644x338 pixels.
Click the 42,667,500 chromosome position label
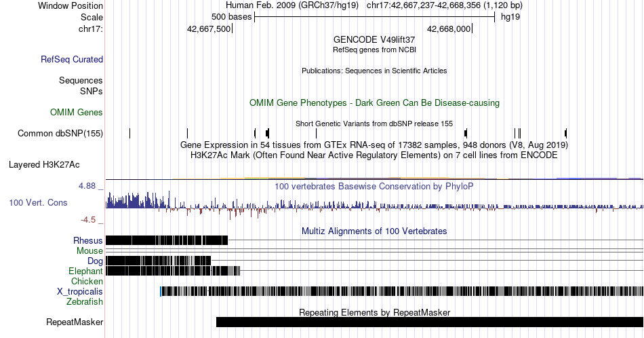tap(209, 29)
